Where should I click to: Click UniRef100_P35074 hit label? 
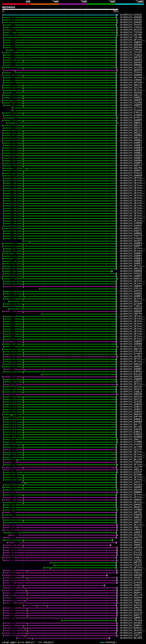[131, 113]
